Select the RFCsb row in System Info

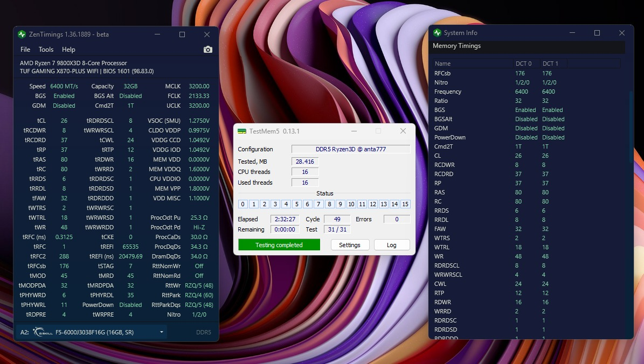coord(527,73)
